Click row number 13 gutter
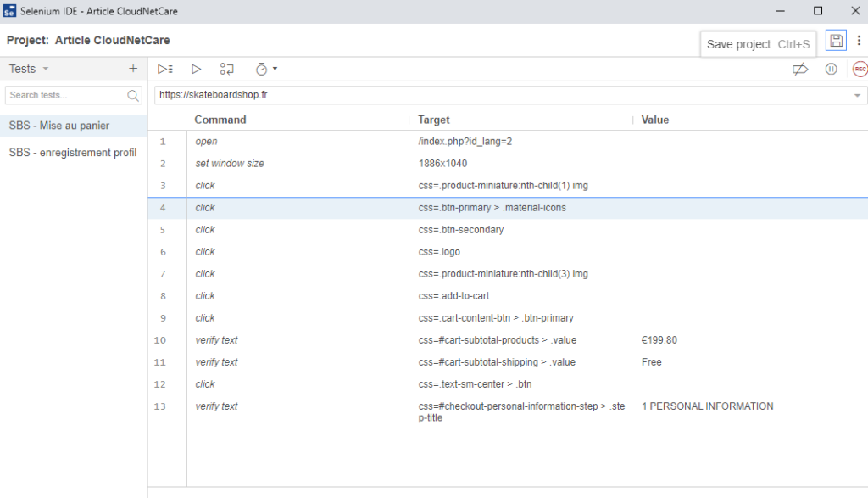868x498 pixels. pyautogui.click(x=160, y=406)
